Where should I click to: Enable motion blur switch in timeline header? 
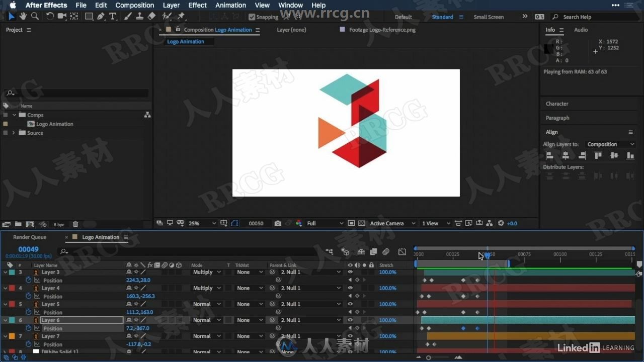pyautogui.click(x=386, y=252)
